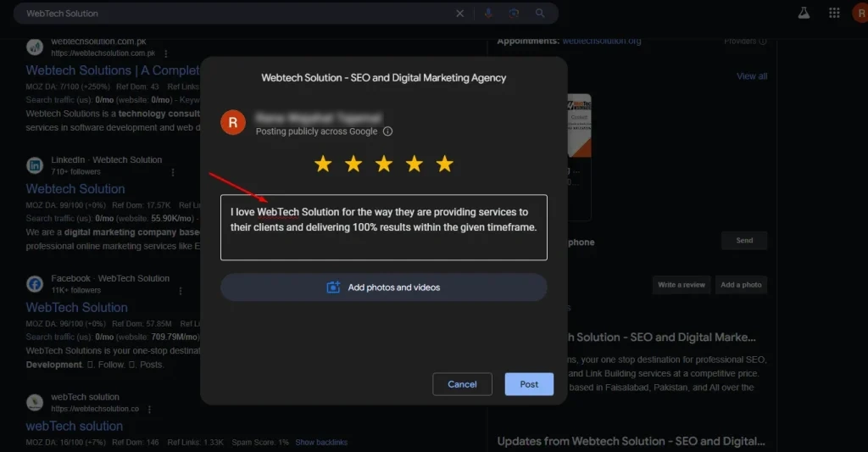Select the fifth rating star
868x452 pixels.
(x=444, y=164)
